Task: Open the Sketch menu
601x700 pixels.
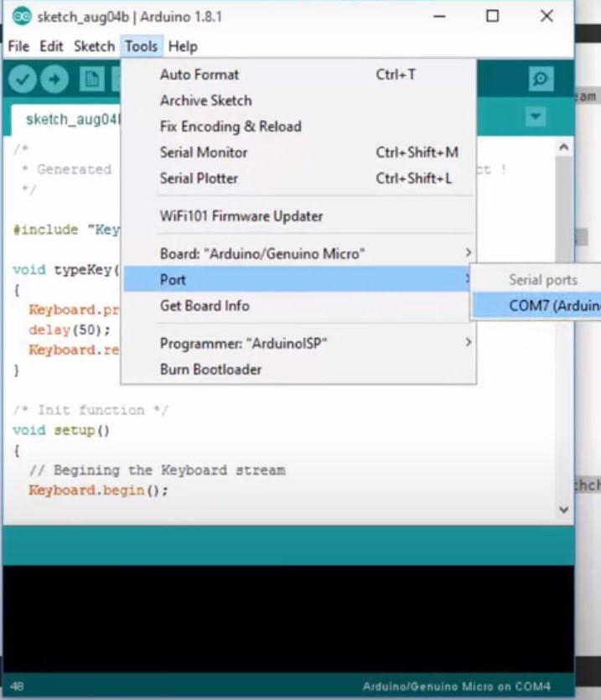Action: tap(94, 46)
